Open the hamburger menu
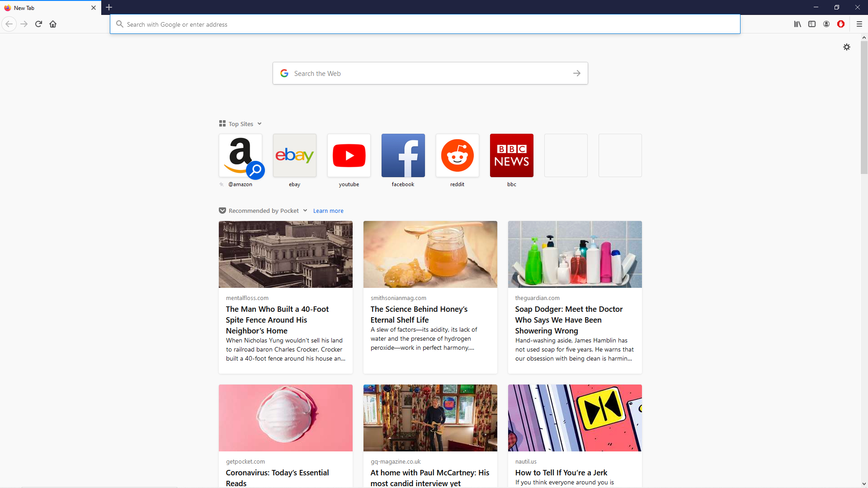This screenshot has height=488, width=868. (x=859, y=24)
